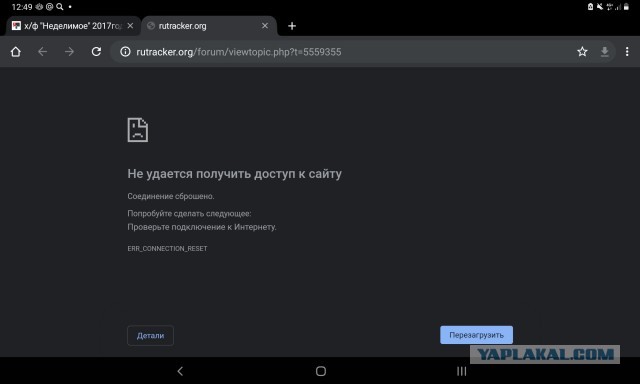Viewport: 640px width, 384px height.
Task: Tap the ERR_CONNECTION_RESET error code text
Action: coord(167,249)
